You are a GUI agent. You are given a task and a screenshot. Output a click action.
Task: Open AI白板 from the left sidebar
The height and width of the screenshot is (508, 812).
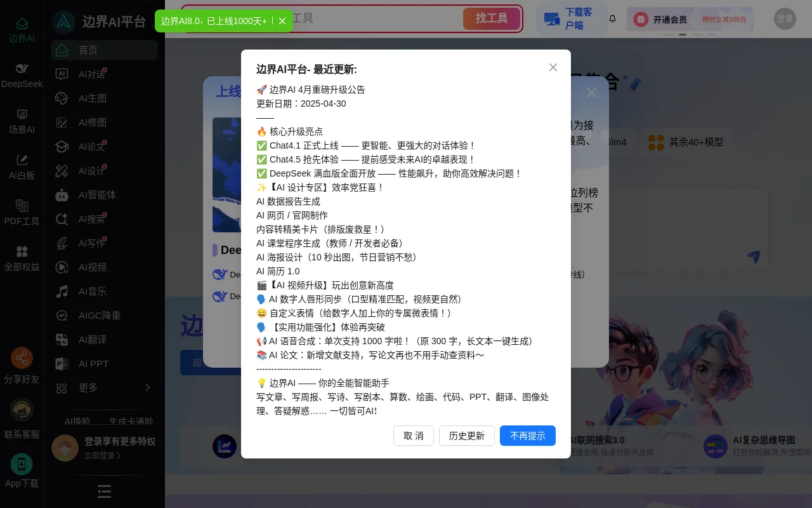22,165
